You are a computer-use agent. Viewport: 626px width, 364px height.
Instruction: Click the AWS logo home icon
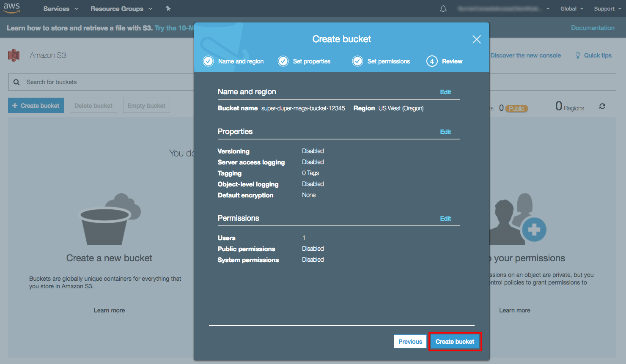point(12,8)
